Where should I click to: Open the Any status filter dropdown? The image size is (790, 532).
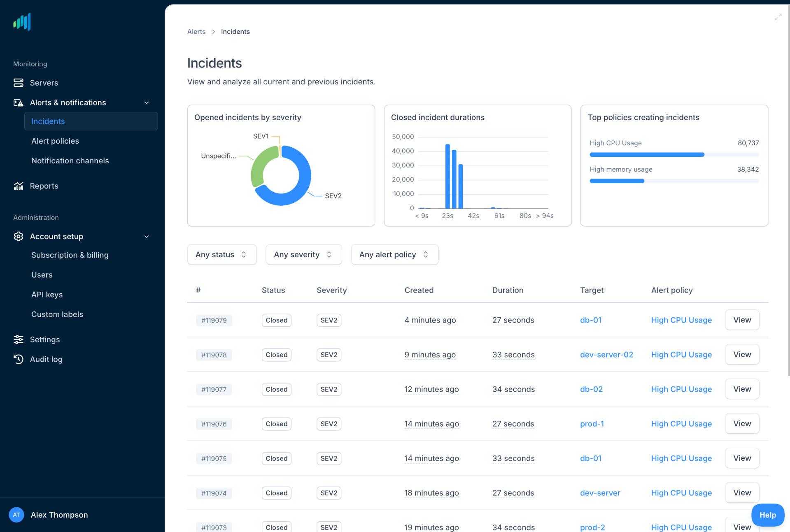point(221,254)
